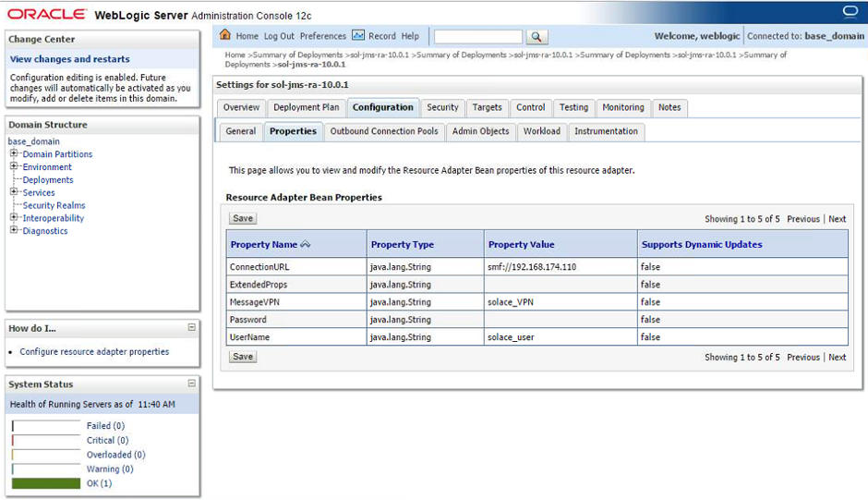
Task: Sort by the Property Name column arrows
Action: click(306, 245)
